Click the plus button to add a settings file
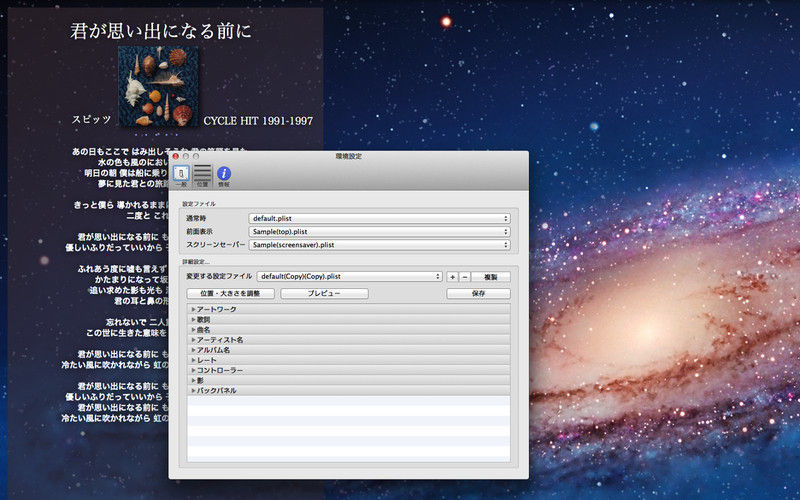The image size is (800, 500). pyautogui.click(x=452, y=277)
